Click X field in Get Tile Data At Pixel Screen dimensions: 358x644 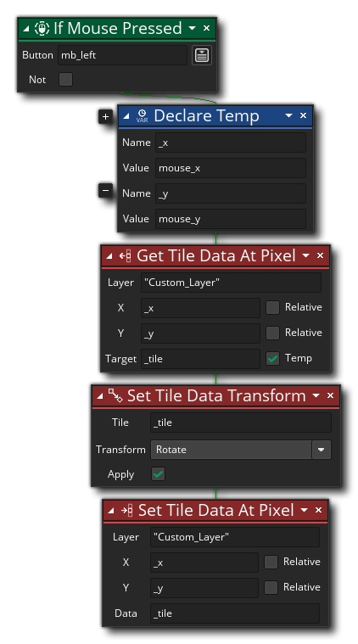click(x=201, y=308)
